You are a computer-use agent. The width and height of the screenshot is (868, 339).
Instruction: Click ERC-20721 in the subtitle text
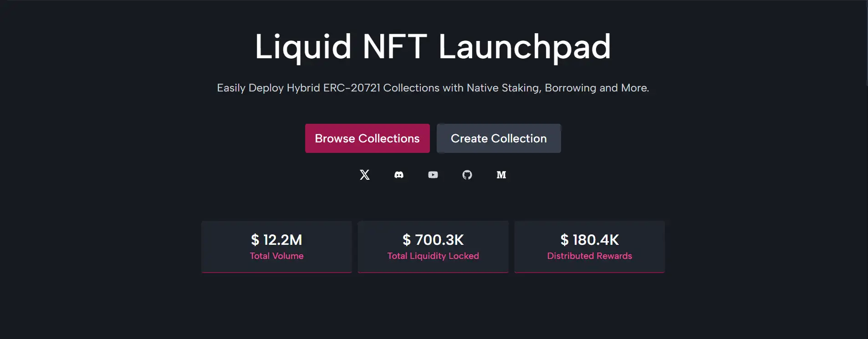(352, 88)
